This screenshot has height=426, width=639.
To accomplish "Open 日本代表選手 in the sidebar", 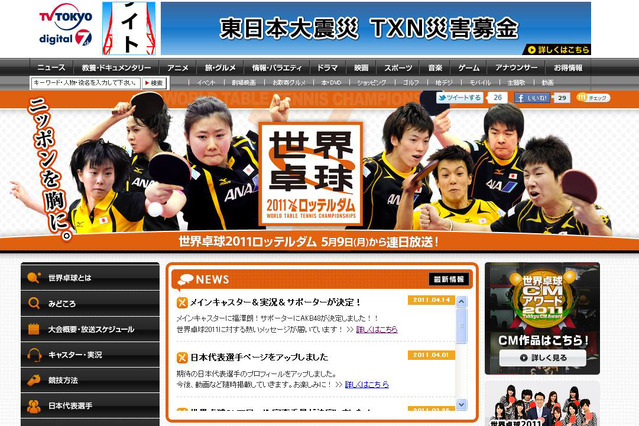I will click(x=90, y=406).
